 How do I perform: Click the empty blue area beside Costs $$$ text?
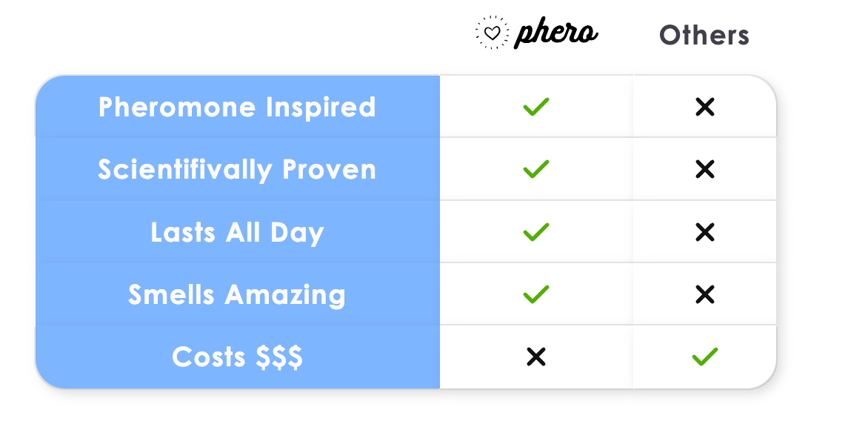pyautogui.click(x=370, y=357)
